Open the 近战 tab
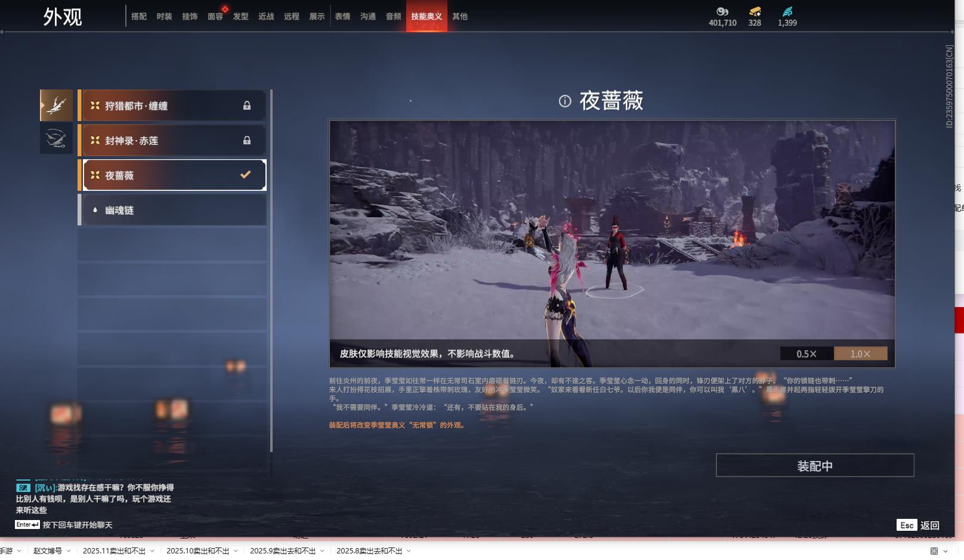This screenshot has width=964, height=560. point(266,17)
